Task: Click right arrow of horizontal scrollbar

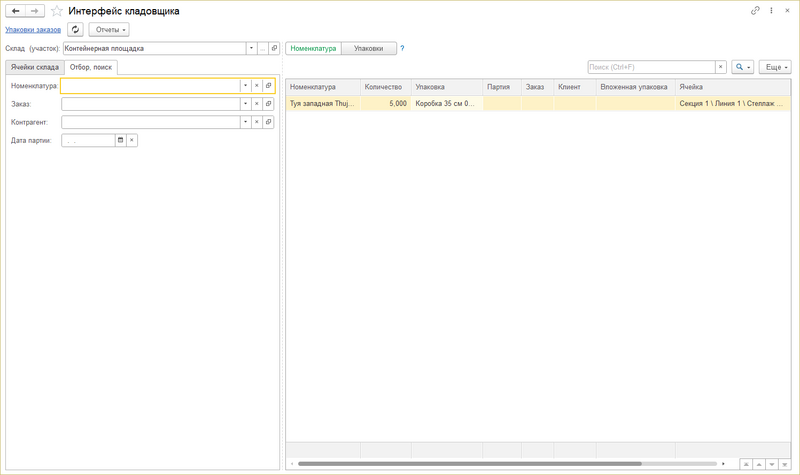Action: point(723,464)
